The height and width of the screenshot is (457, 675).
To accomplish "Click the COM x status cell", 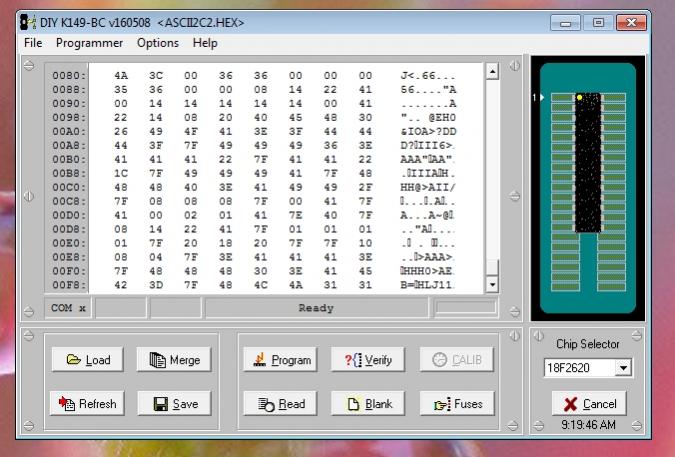I will click(68, 308).
